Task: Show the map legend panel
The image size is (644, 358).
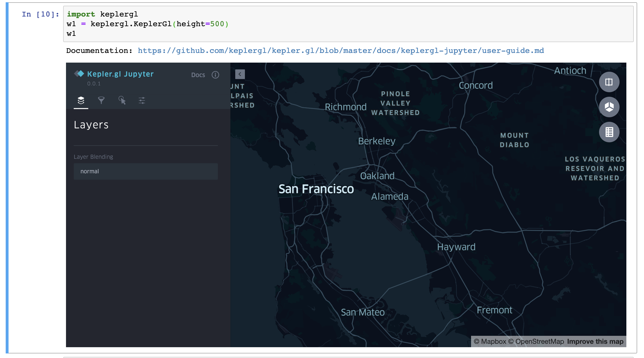Action: [x=609, y=132]
